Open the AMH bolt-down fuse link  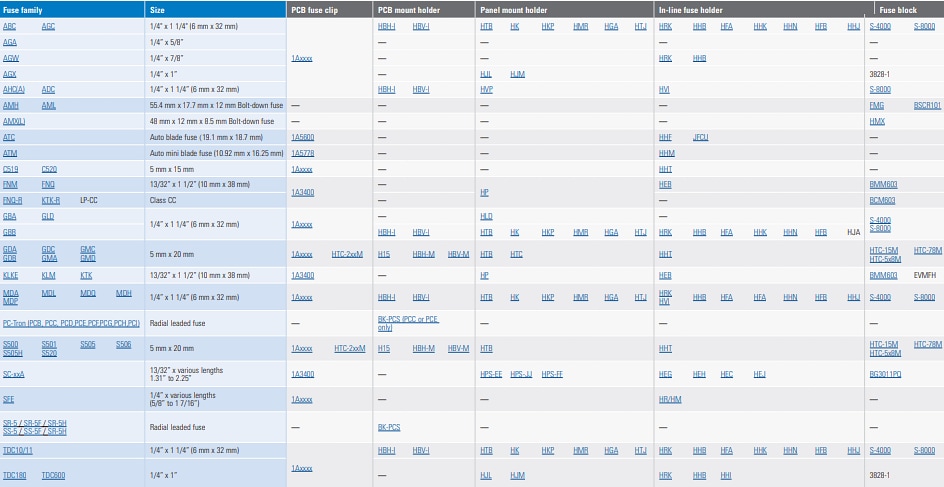(x=11, y=105)
